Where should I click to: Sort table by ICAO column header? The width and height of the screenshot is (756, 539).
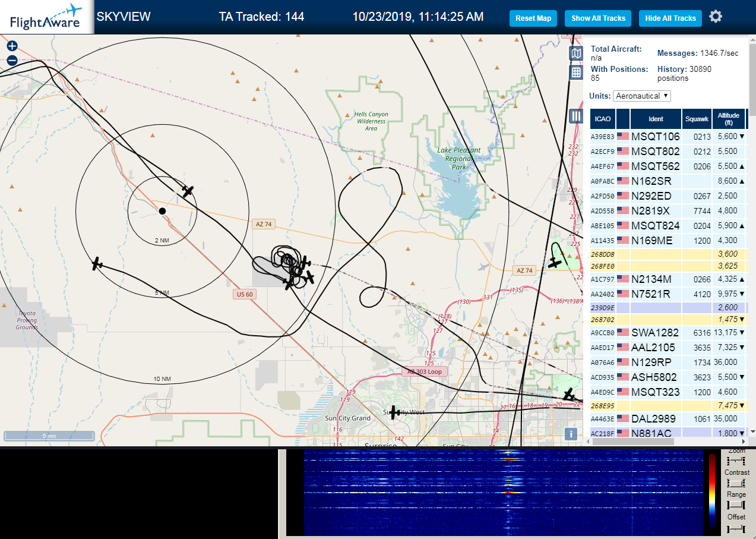click(x=602, y=118)
